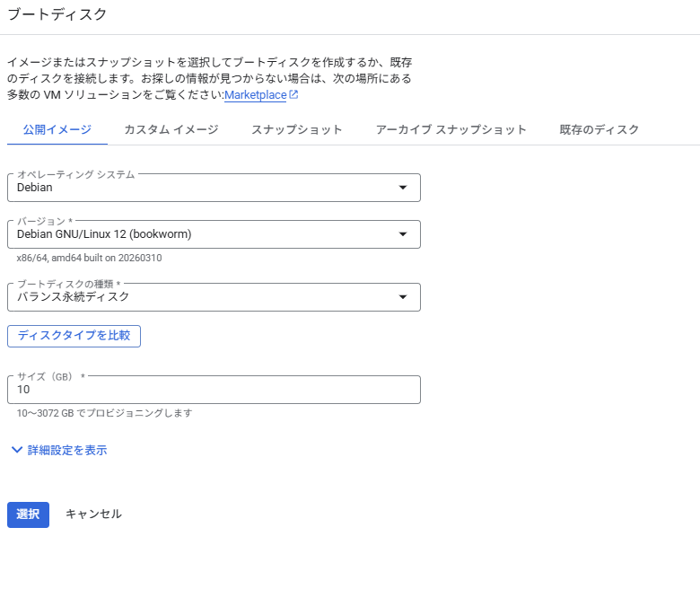Click the chevron icon beside 詳細設定を表示
The height and width of the screenshot is (589, 700).
(x=16, y=450)
